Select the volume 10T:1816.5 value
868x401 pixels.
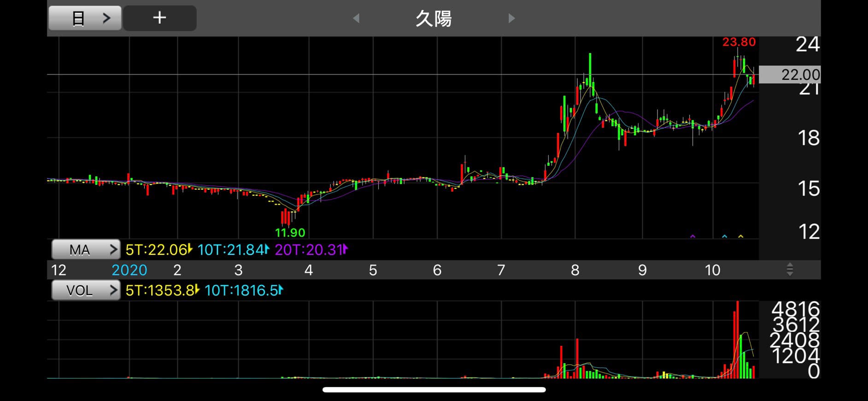(244, 290)
